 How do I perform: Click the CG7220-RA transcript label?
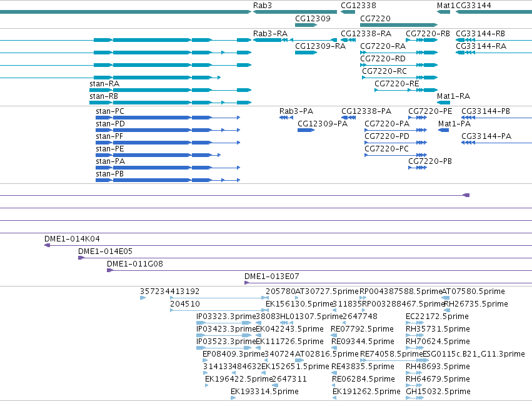point(383,46)
